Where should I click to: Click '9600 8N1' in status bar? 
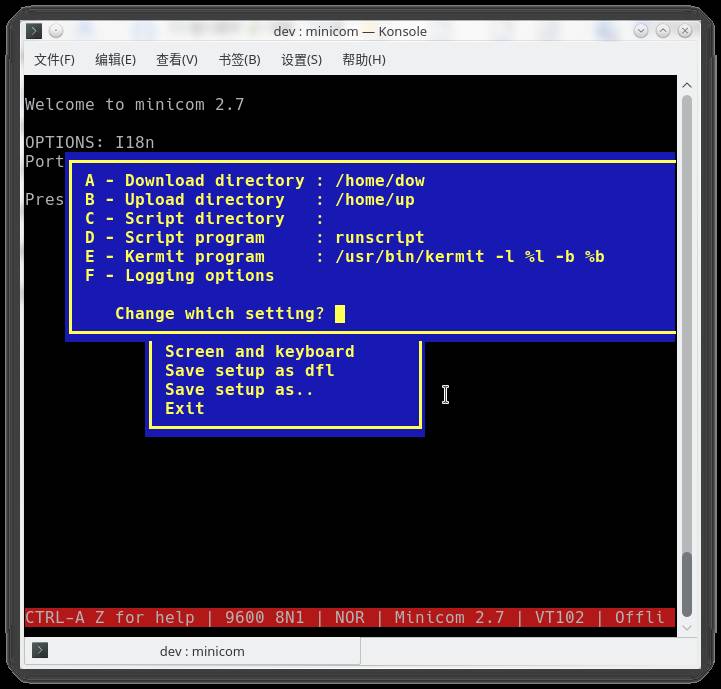pyautogui.click(x=265, y=617)
